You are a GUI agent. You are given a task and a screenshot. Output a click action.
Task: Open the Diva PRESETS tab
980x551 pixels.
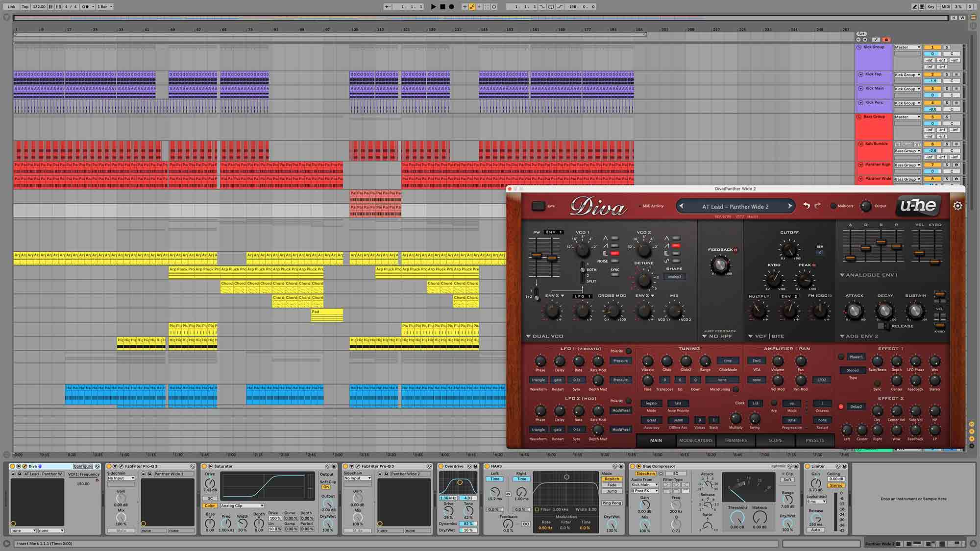pyautogui.click(x=814, y=440)
